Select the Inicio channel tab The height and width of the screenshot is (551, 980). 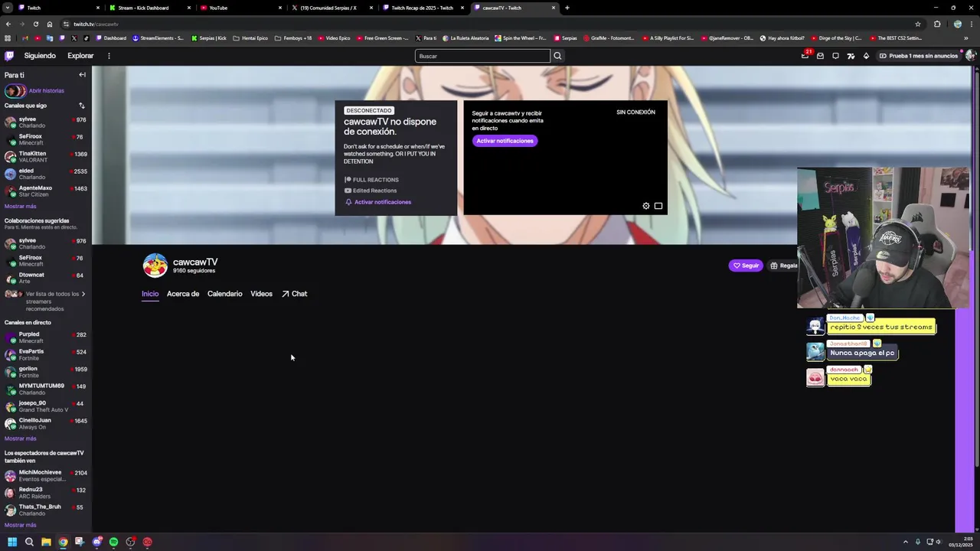pos(150,294)
